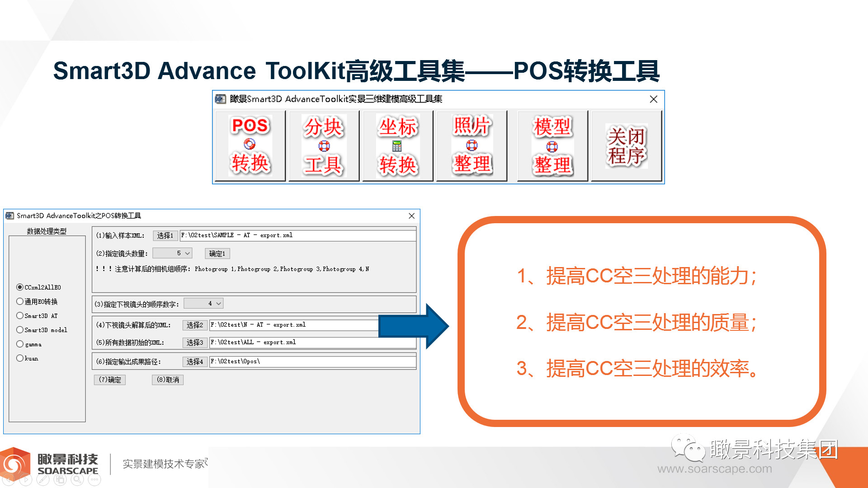Image resolution: width=868 pixels, height=488 pixels.
Task: Open the 坐标转换 coordinate conversion tool
Action: [x=397, y=145]
